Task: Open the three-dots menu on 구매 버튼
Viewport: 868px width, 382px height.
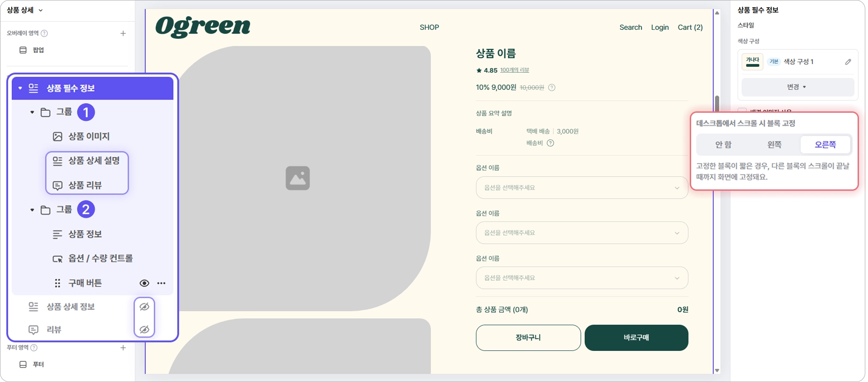Action: (162, 283)
